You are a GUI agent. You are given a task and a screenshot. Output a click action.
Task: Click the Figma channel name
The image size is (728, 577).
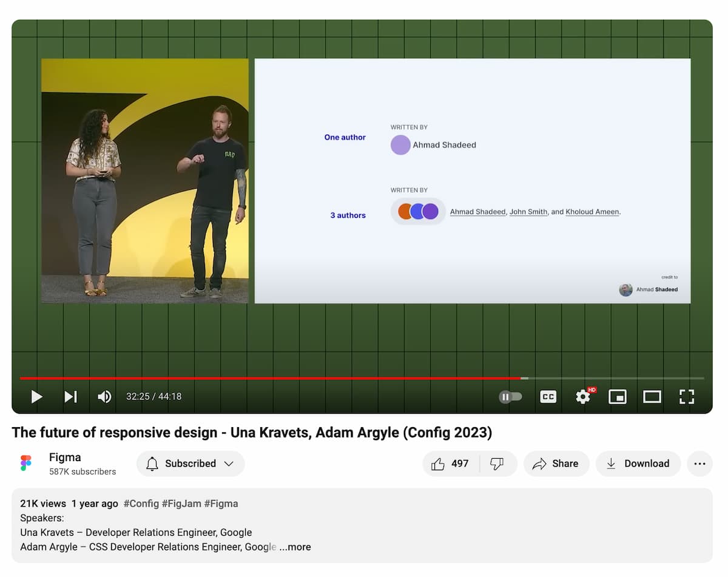click(x=65, y=457)
